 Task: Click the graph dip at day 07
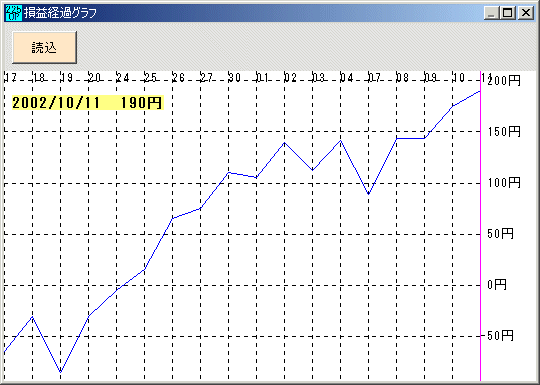coord(368,194)
